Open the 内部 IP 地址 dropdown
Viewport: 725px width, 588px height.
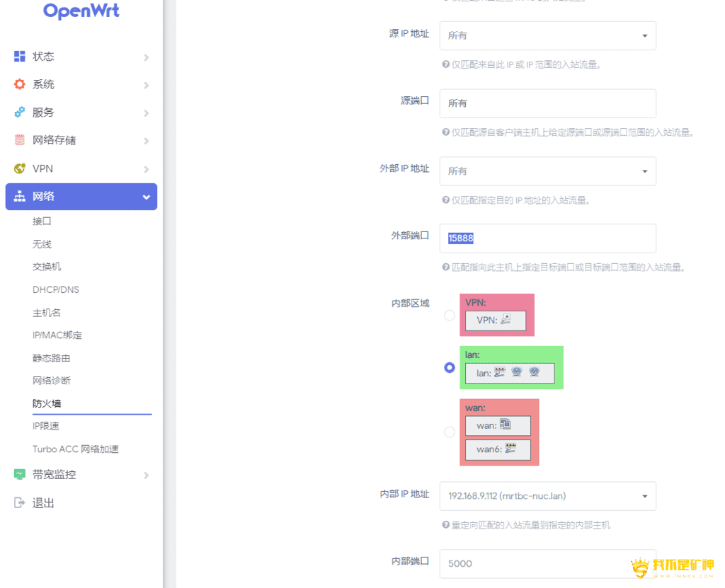pyautogui.click(x=547, y=496)
